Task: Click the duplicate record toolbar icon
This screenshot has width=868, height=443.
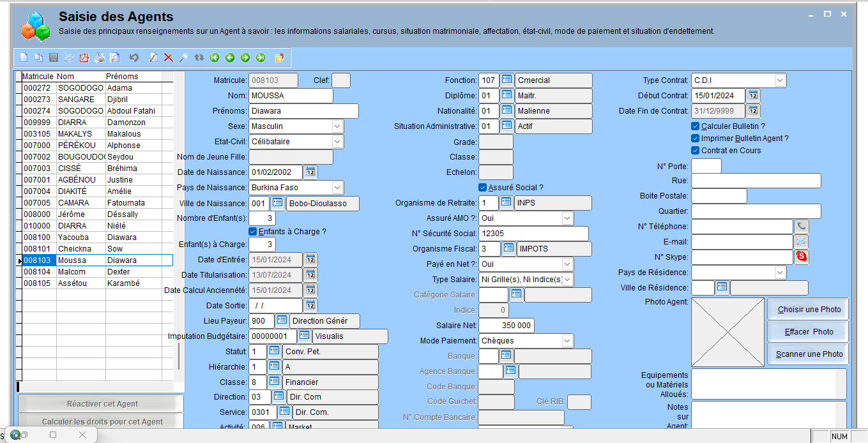Action: 39,57
